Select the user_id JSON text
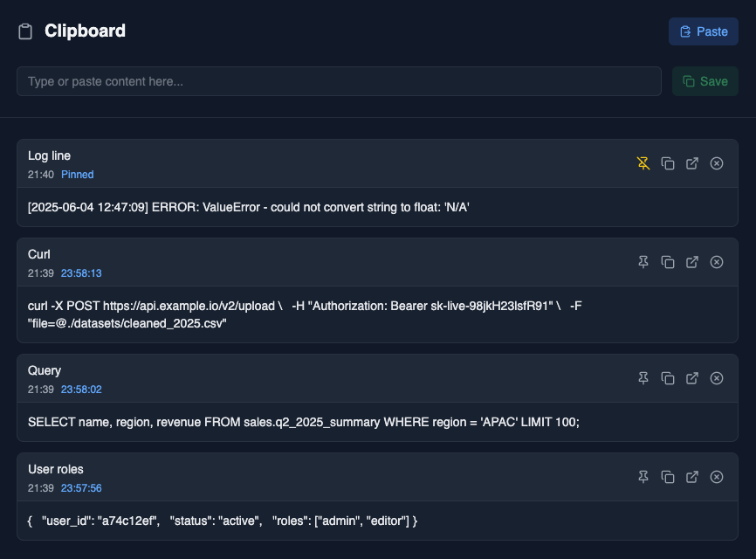The width and height of the screenshot is (756, 559). pos(223,521)
